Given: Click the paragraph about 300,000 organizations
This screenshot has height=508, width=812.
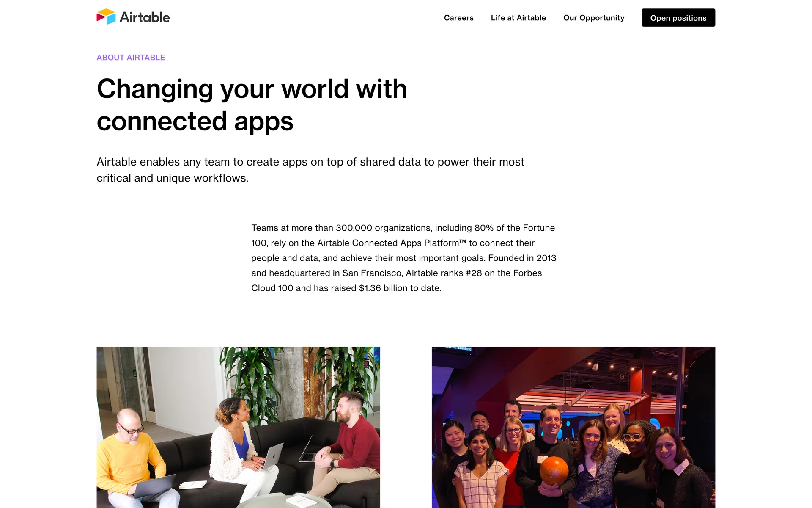Looking at the screenshot, I should pos(404,258).
